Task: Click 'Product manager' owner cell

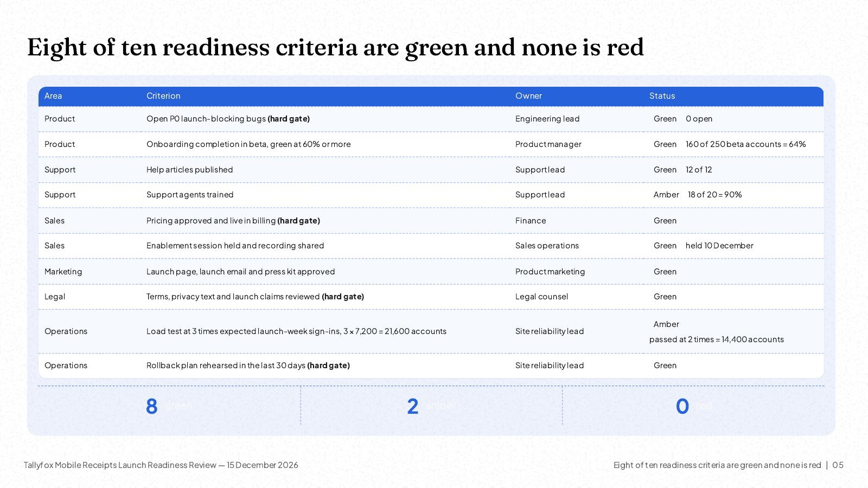Action: point(548,144)
